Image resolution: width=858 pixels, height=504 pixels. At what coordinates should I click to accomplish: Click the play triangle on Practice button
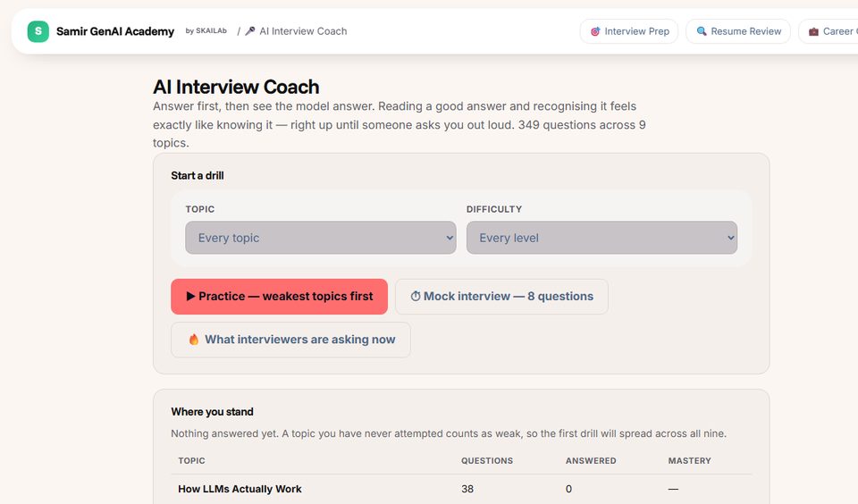190,296
